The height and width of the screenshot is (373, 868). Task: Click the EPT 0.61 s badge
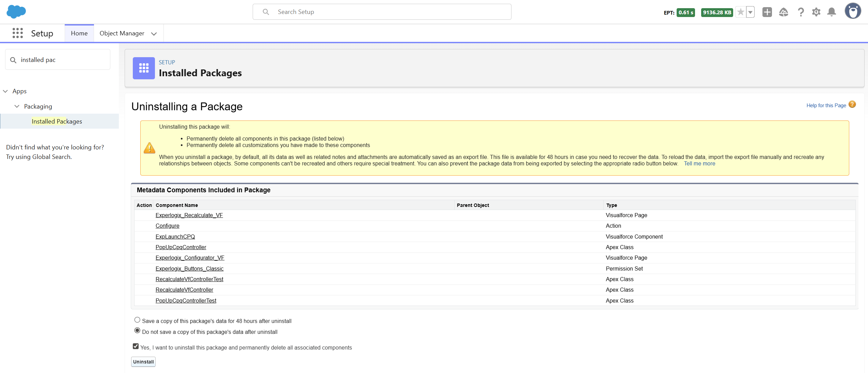tap(685, 13)
